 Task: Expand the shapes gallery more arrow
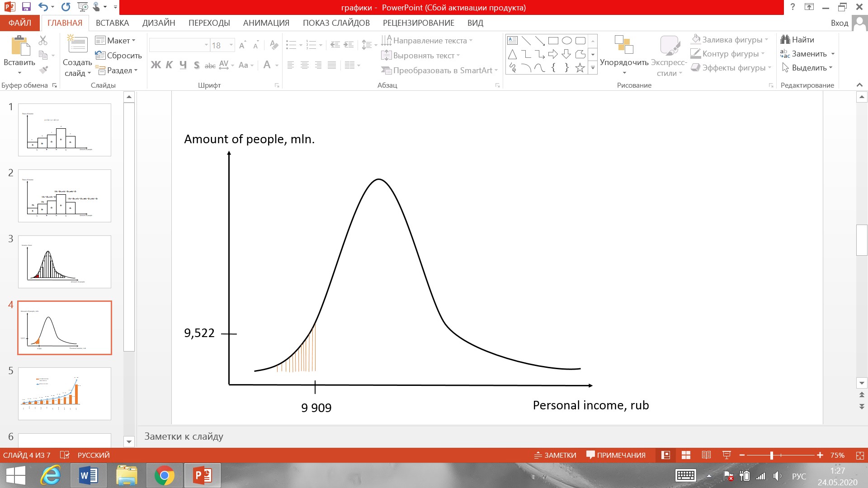pos(593,68)
